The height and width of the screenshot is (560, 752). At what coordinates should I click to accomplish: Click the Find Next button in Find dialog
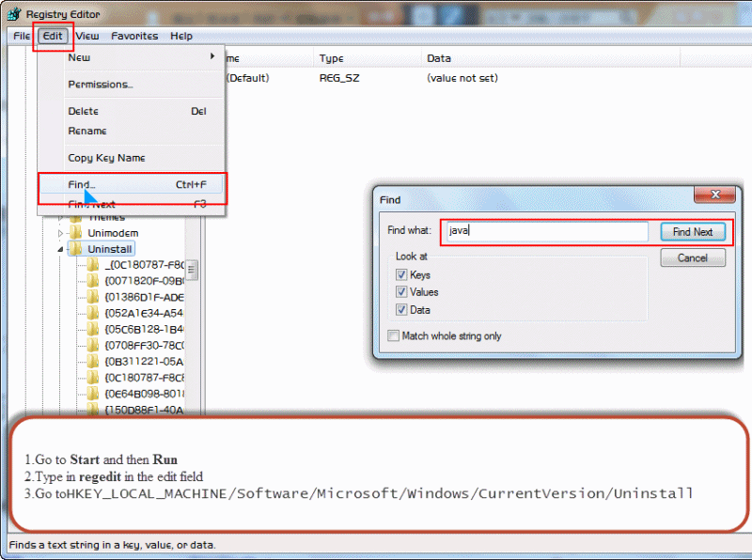693,232
